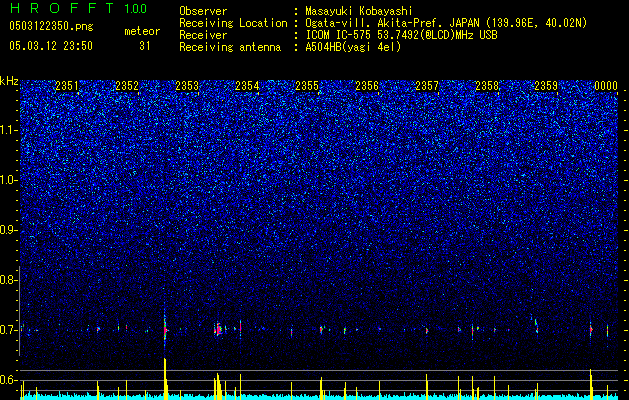Select the A504HB(yagi 4el) antenna text
This screenshot has width=629, height=400.
353,47
